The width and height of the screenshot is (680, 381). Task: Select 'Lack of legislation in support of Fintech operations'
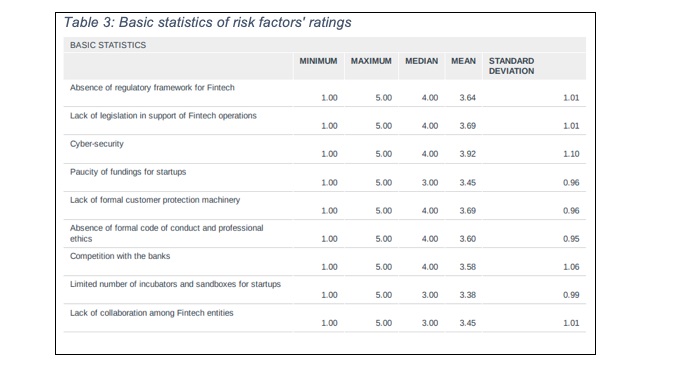click(163, 116)
